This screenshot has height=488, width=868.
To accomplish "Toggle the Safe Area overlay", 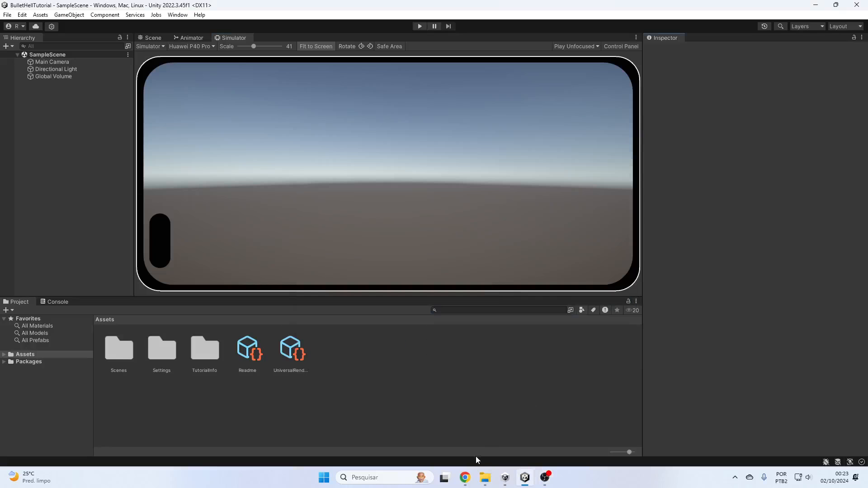I will (x=389, y=46).
